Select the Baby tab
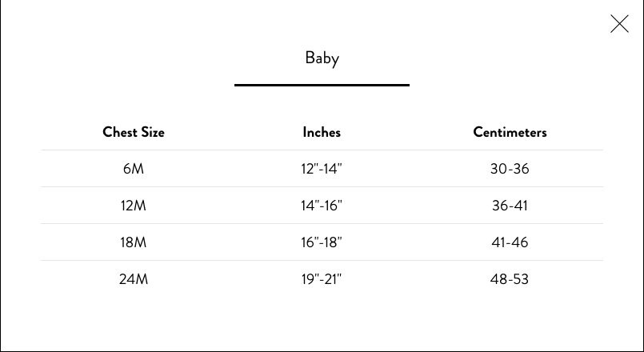 tap(322, 58)
